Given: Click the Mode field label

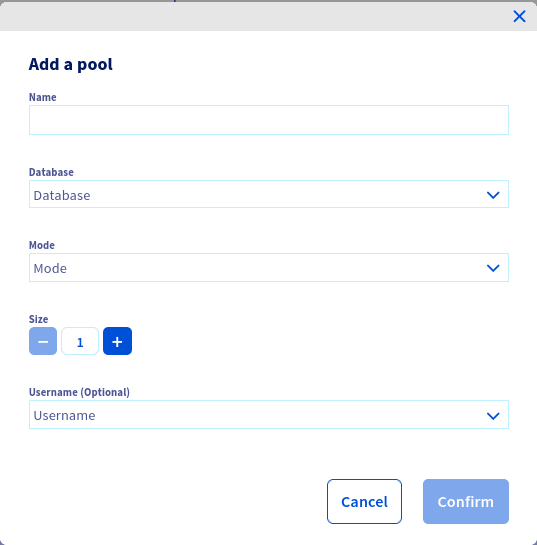Looking at the screenshot, I should click(x=42, y=245).
